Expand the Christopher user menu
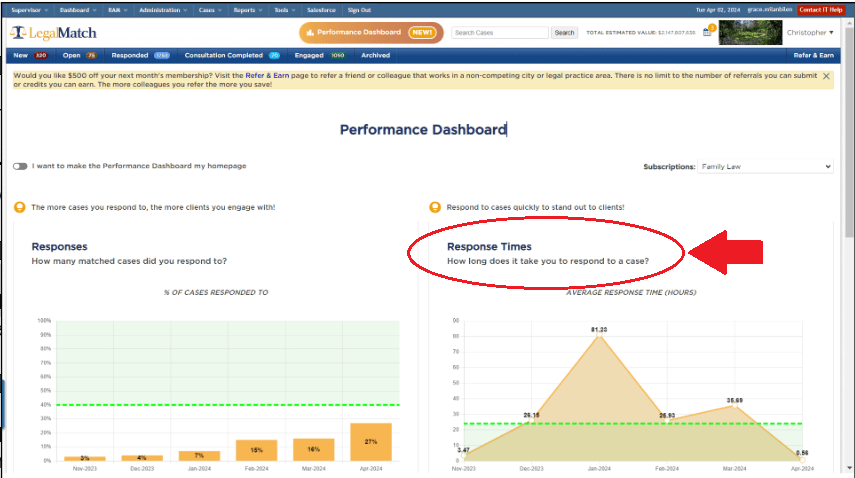This screenshot has height=478, width=855. click(x=810, y=32)
